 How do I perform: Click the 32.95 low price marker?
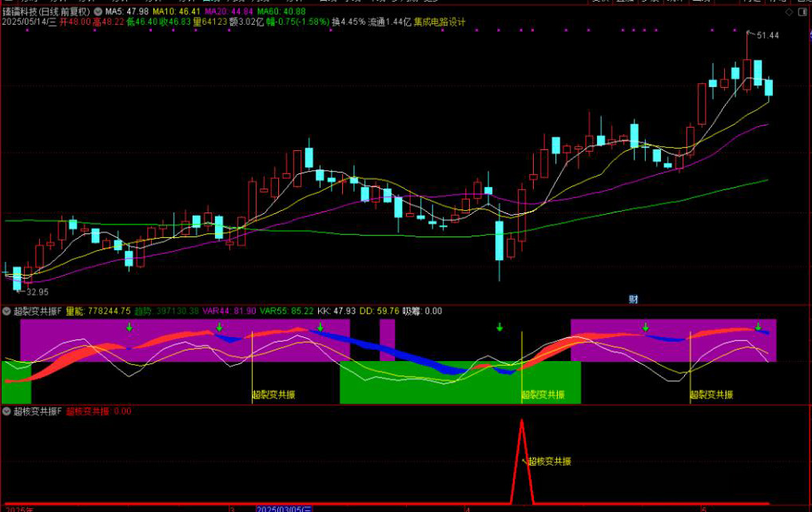coord(36,292)
